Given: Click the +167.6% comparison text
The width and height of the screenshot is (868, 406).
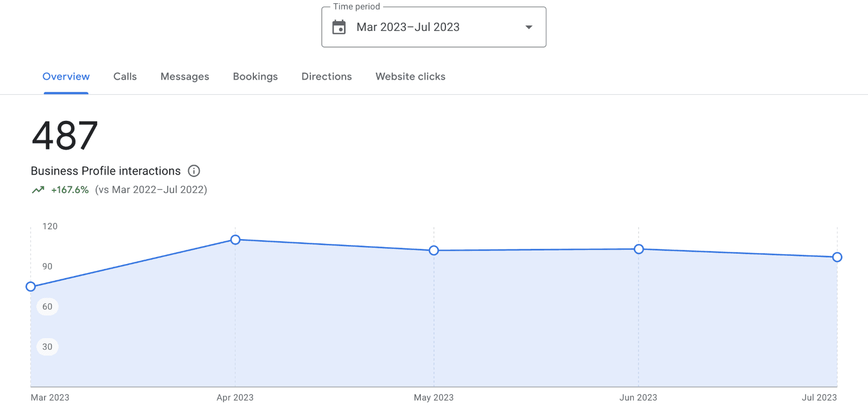Looking at the screenshot, I should coord(70,190).
